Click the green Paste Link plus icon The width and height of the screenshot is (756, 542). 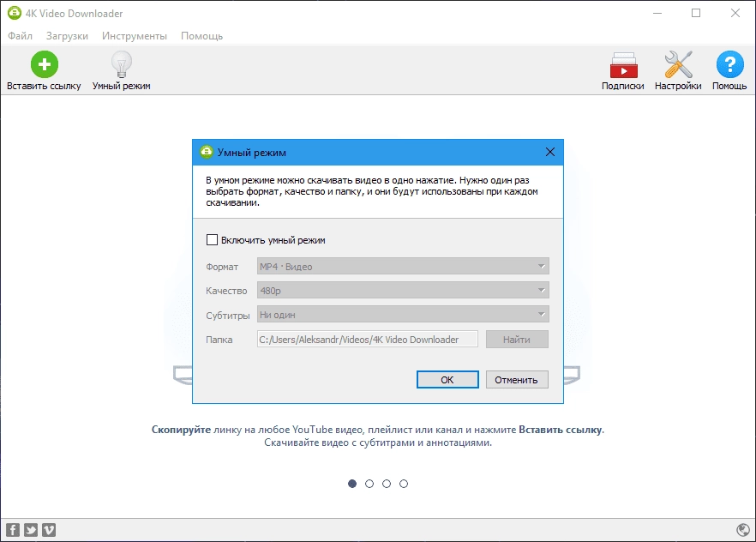click(45, 64)
